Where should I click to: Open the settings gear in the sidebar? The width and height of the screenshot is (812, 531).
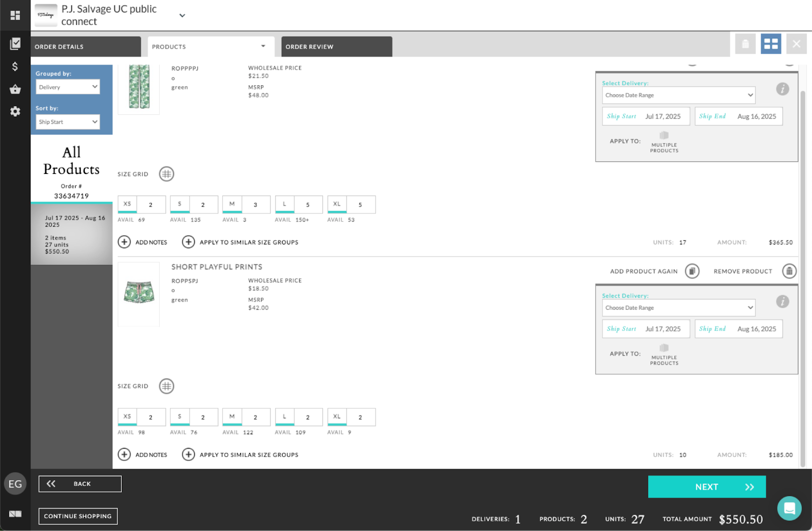click(x=15, y=111)
